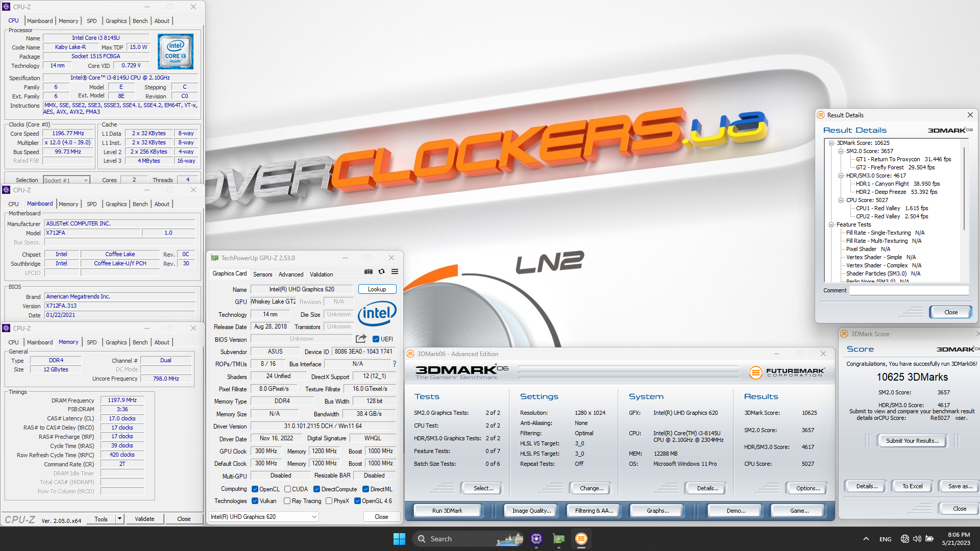This screenshot has width=980, height=551.
Task: Open GPU-Z from the taskbar
Action: pos(559,539)
